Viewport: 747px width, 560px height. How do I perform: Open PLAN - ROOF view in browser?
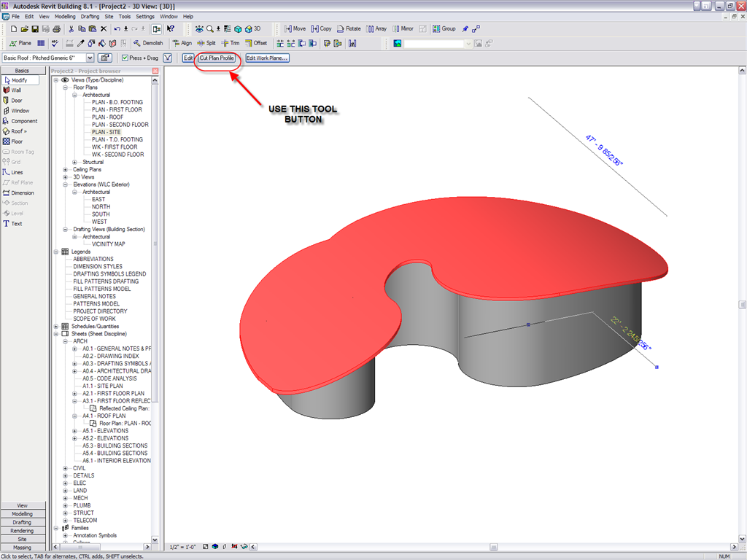click(107, 117)
